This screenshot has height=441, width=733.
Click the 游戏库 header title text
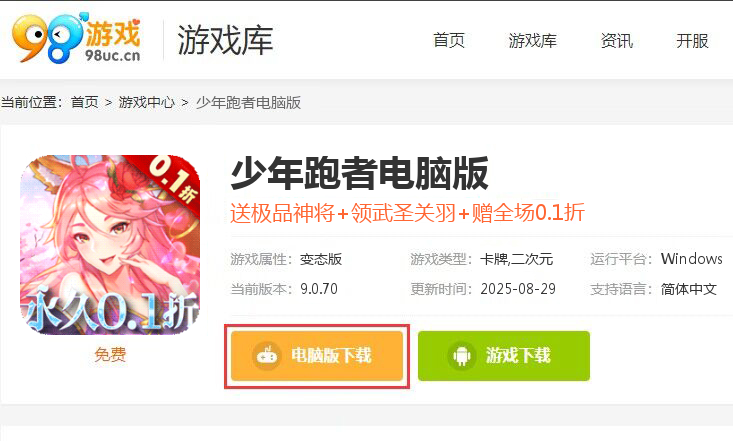click(225, 40)
